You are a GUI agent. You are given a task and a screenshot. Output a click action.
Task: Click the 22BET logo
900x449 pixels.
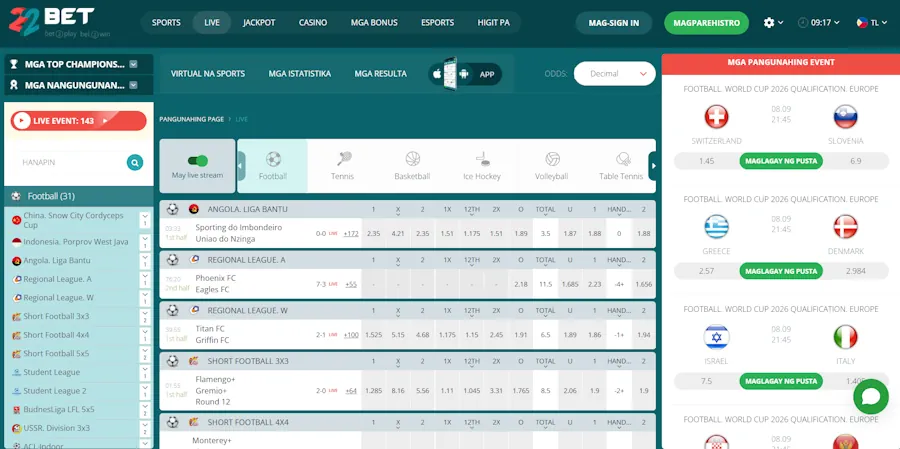click(52, 22)
